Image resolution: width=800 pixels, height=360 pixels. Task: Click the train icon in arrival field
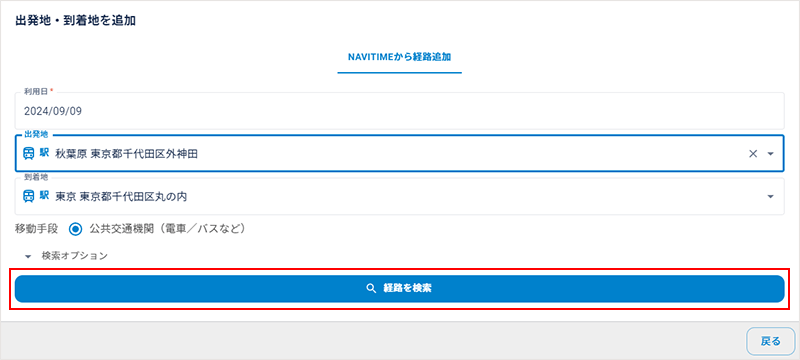coord(29,196)
